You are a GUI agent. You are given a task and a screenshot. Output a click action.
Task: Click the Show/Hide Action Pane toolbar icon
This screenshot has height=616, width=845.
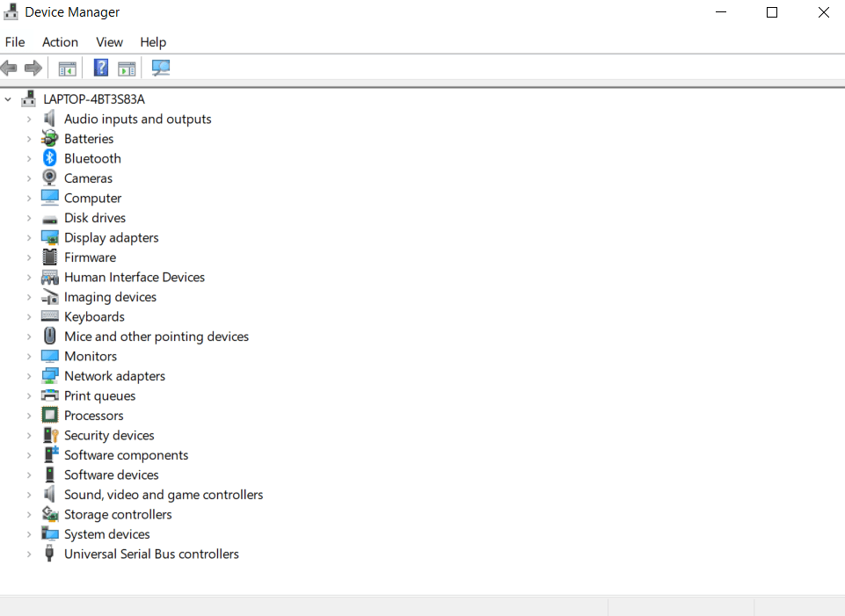pyautogui.click(x=127, y=69)
